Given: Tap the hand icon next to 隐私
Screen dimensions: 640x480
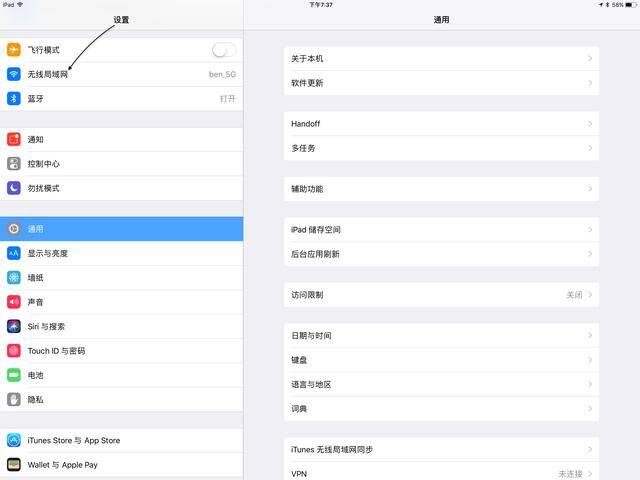Looking at the screenshot, I should (x=13, y=400).
